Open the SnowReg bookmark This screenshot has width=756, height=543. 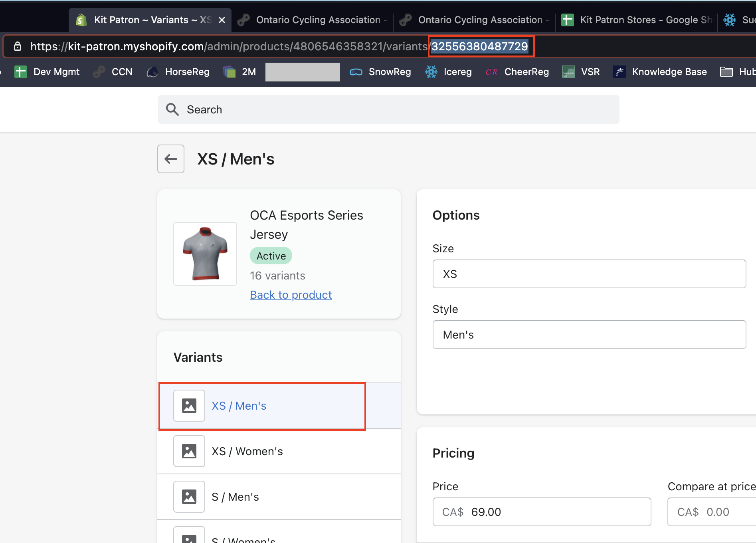tap(380, 72)
